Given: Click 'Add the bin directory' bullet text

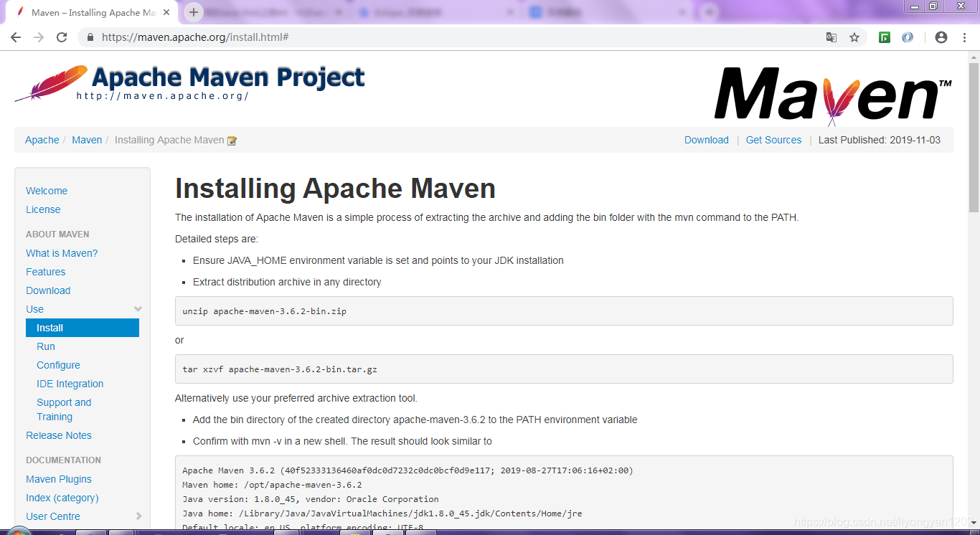Looking at the screenshot, I should tap(415, 420).
